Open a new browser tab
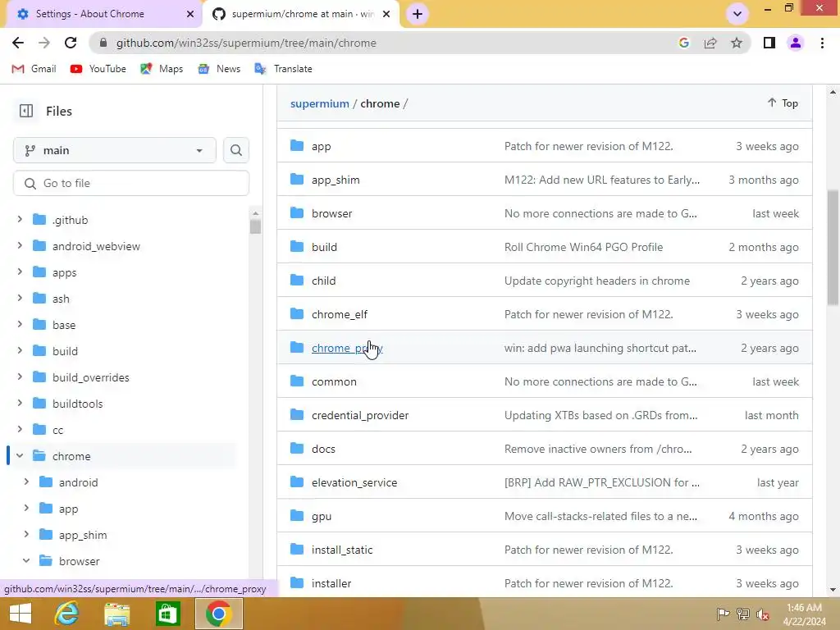 point(418,14)
